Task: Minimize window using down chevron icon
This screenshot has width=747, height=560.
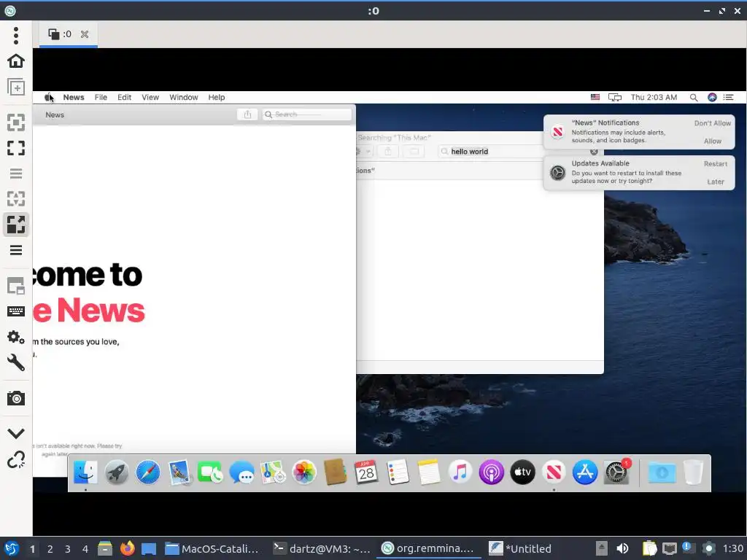Action: [x=16, y=433]
